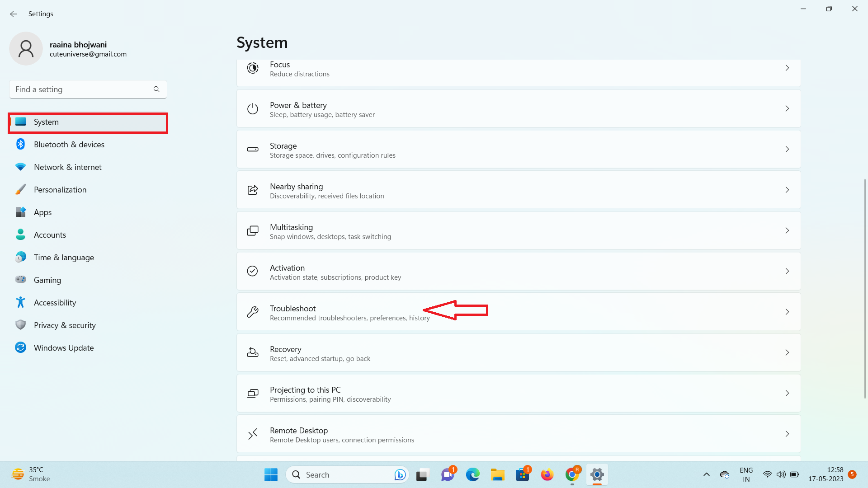Click the Power & battery icon
The image size is (868, 488).
point(252,109)
